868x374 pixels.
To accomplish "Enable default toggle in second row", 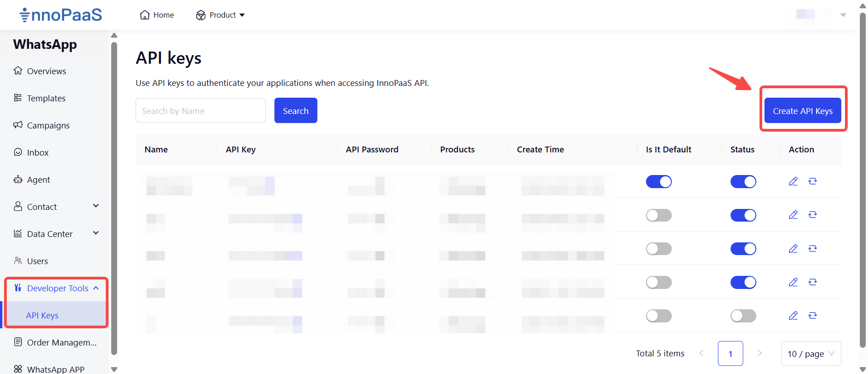I will click(659, 215).
